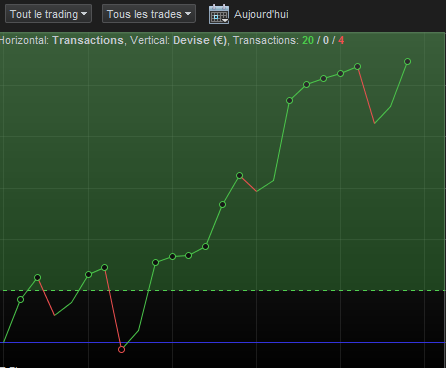The width and height of the screenshot is (446, 368).
Task: Click the green '20' winning transactions count
Action: click(x=308, y=40)
